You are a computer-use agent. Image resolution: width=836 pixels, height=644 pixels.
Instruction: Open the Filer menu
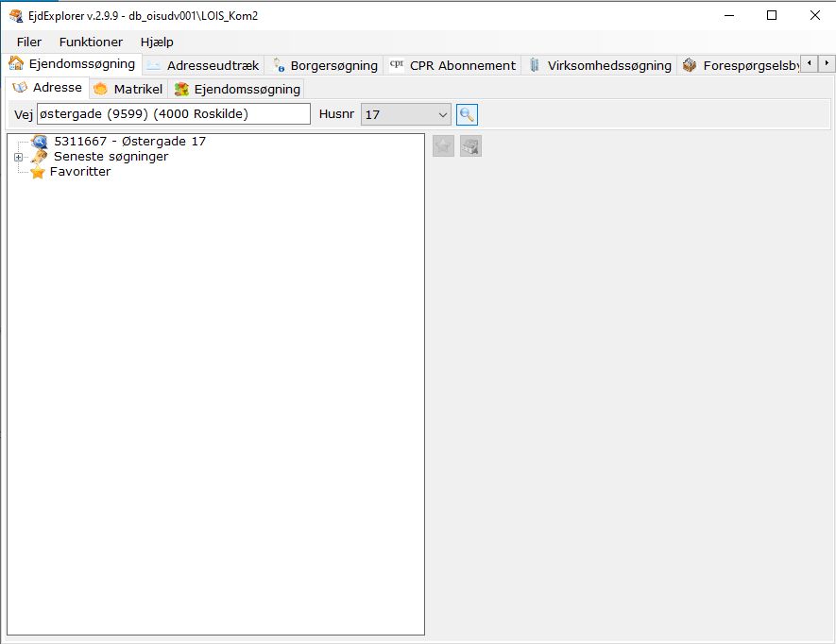coord(29,42)
